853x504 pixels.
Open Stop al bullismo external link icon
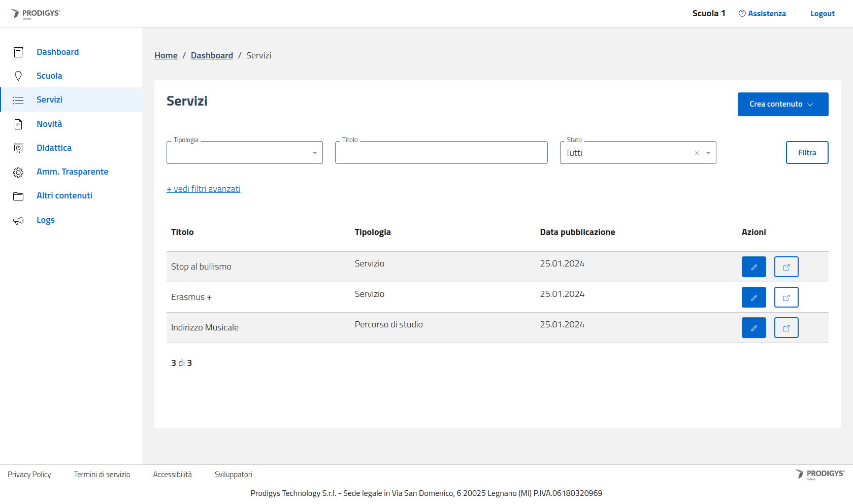pyautogui.click(x=786, y=267)
